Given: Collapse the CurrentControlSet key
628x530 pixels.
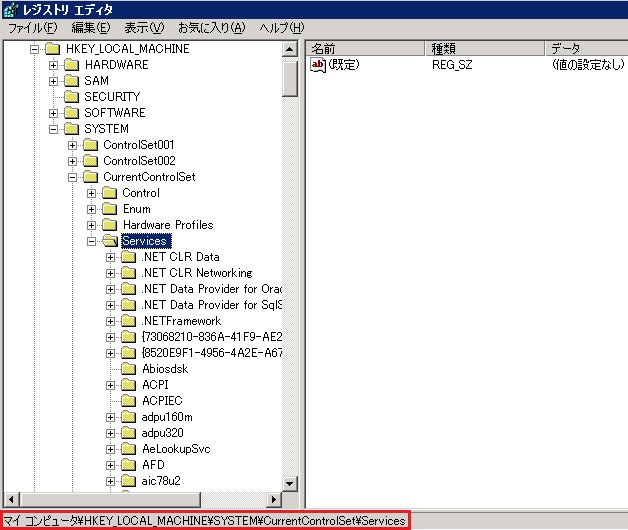Looking at the screenshot, I should [72, 177].
